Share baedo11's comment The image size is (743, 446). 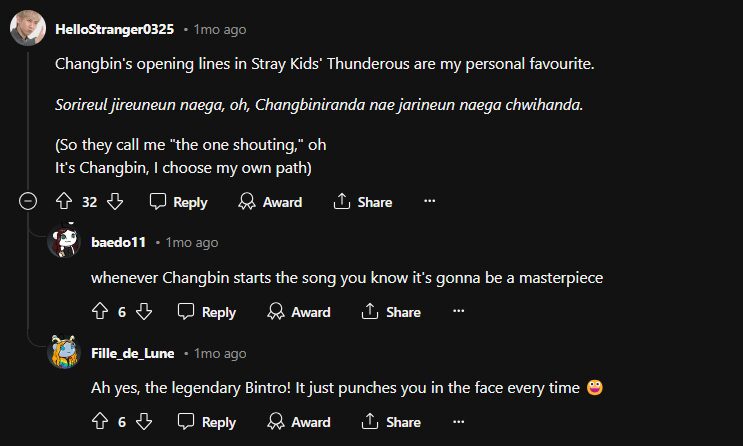click(391, 312)
